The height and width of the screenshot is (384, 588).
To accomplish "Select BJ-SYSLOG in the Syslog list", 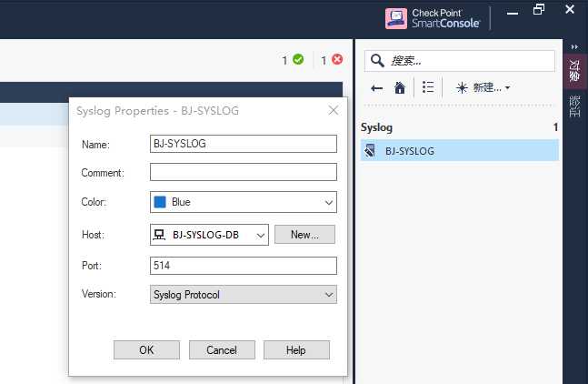I will pos(460,150).
